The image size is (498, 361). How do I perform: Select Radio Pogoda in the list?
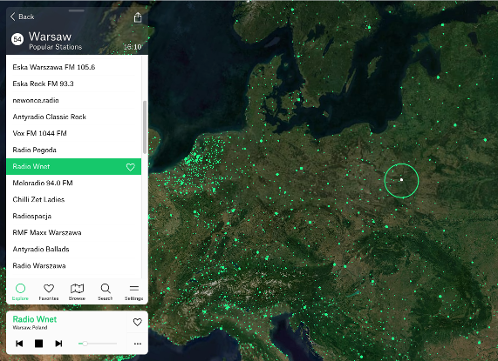(74, 150)
